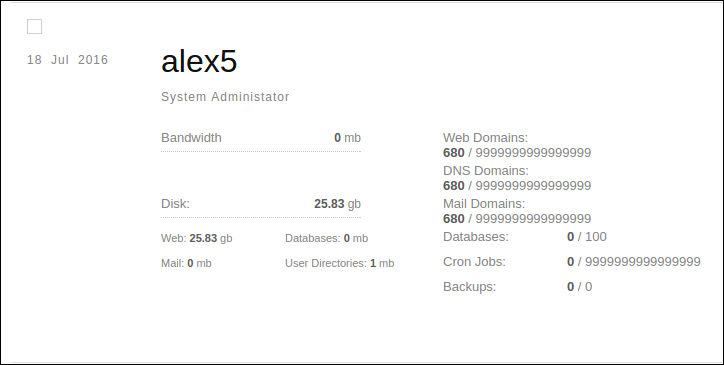Click the User Directories 1 mb stat
This screenshot has width=724, height=365.
(340, 263)
